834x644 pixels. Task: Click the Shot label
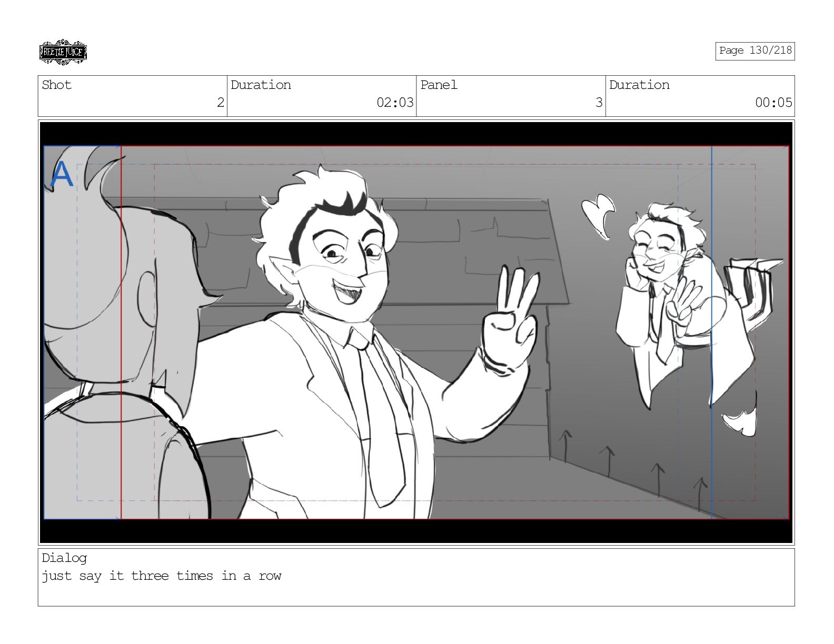56,85
